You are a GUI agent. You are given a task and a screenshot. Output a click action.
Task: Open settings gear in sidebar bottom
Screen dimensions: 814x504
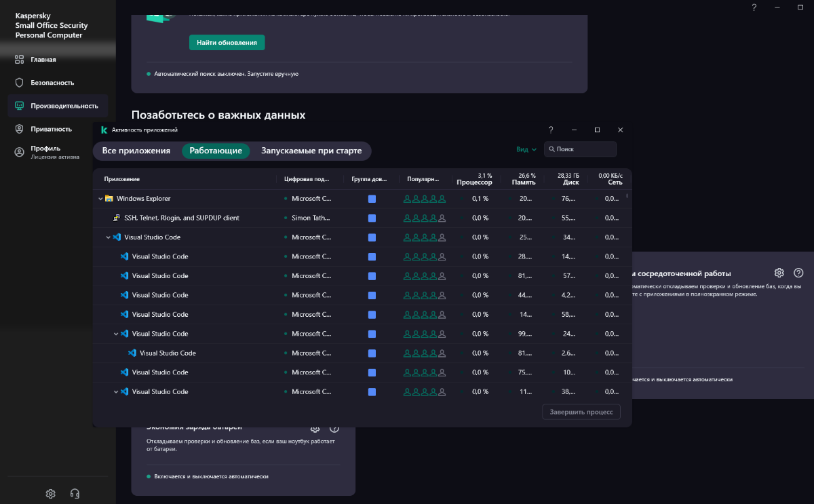[x=50, y=493]
